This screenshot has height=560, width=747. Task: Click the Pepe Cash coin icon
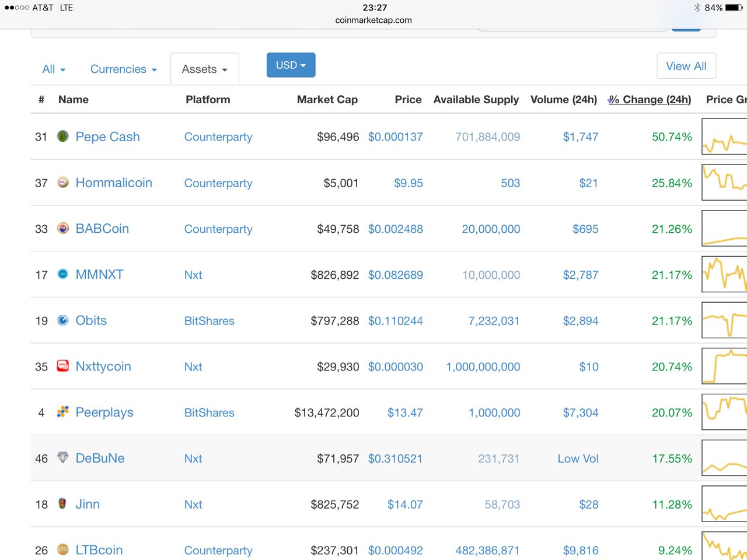pos(63,136)
